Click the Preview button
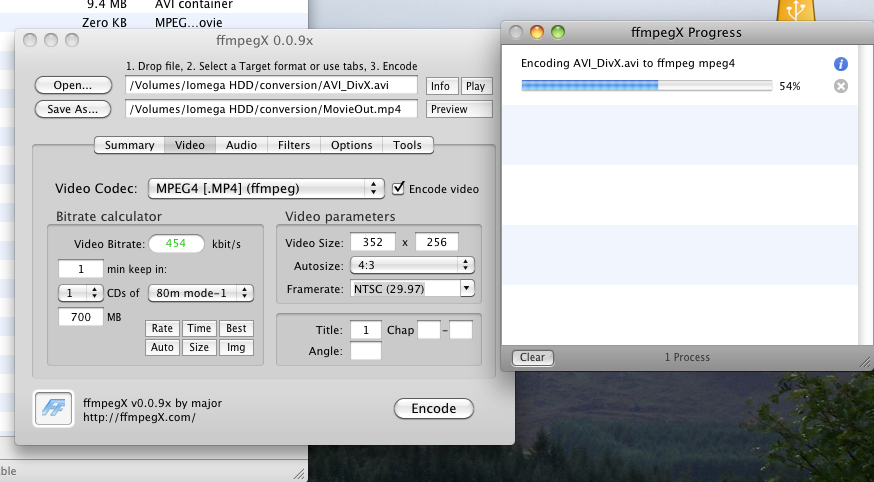The width and height of the screenshot is (874, 482). (459, 109)
